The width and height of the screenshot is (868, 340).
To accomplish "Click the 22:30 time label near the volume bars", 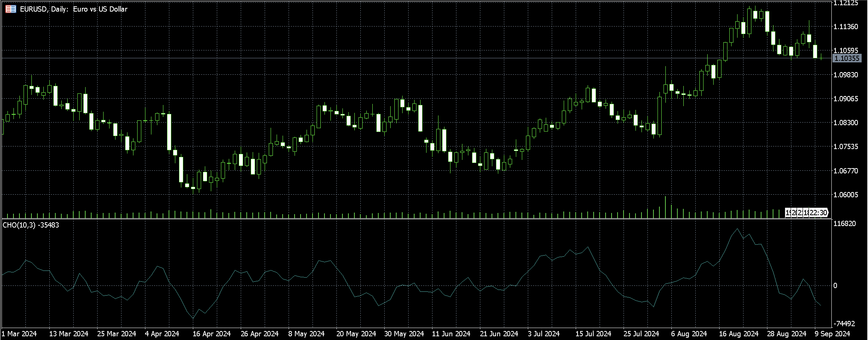I will 818,213.
